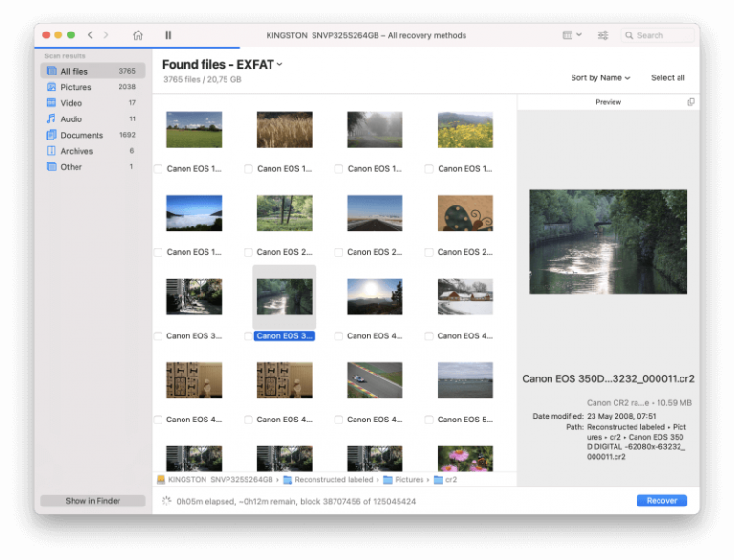This screenshot has width=734, height=560.
Task: Open the Audio category in sidebar
Action: click(x=71, y=119)
